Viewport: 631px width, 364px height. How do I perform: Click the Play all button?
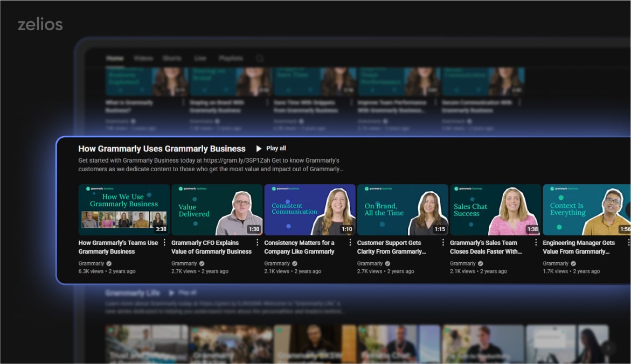coord(271,149)
